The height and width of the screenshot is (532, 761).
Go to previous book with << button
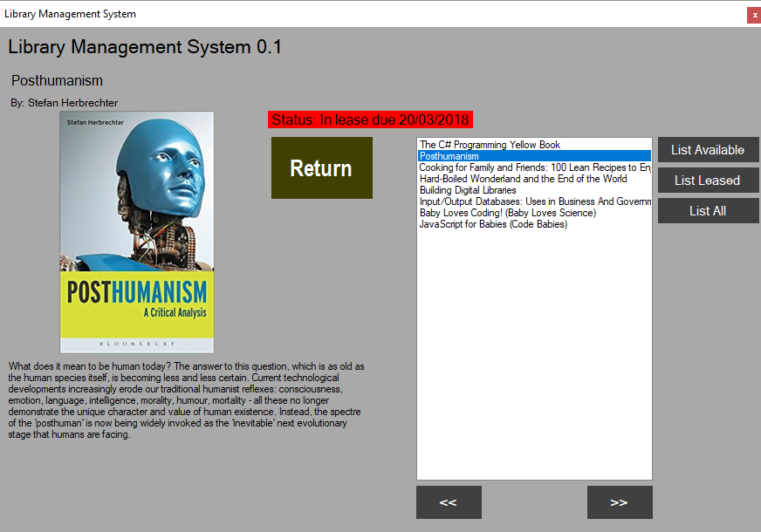449,502
